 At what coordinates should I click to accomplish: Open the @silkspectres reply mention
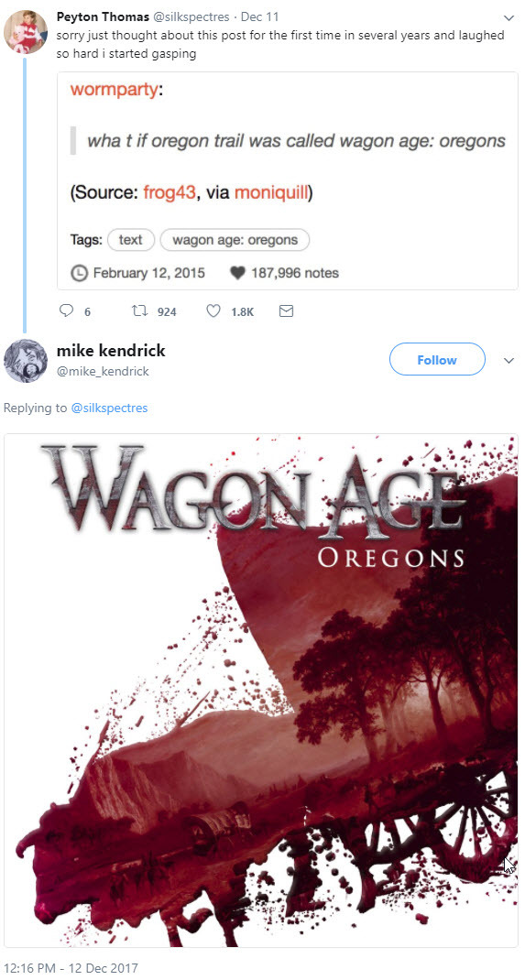[x=109, y=408]
